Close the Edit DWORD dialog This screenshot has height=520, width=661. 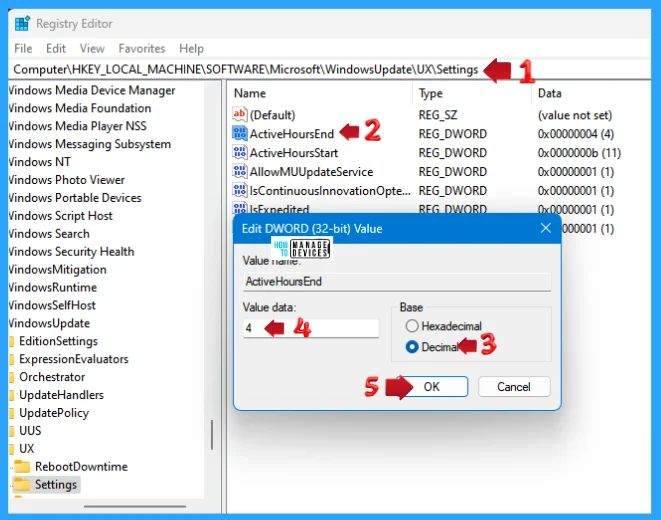(x=545, y=228)
